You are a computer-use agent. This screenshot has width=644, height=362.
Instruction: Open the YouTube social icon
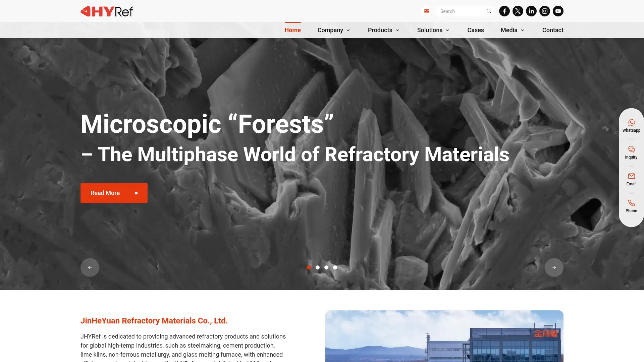558,11
